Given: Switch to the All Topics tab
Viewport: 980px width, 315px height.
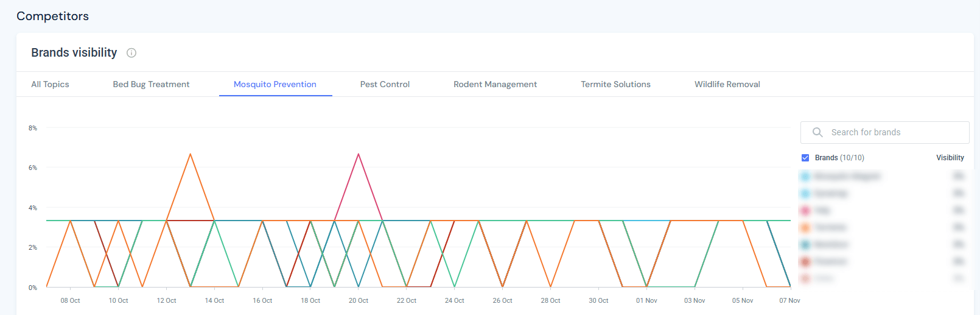Looking at the screenshot, I should coord(50,84).
